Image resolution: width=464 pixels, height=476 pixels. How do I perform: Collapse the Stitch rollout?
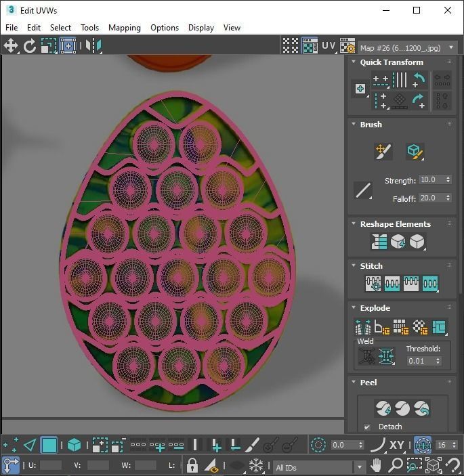click(354, 265)
